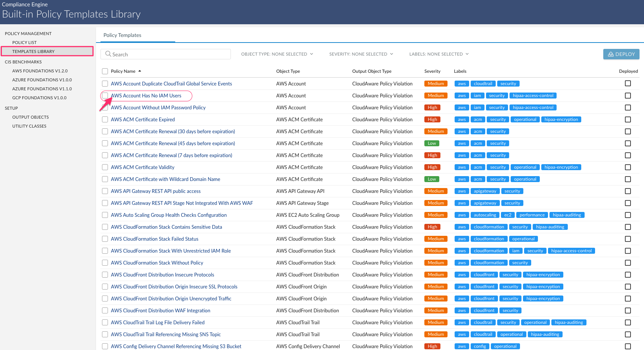Screen dimensions: 644x350
Task: Check Deployed box for AWS ACM Certificate Validity
Action: point(628,168)
